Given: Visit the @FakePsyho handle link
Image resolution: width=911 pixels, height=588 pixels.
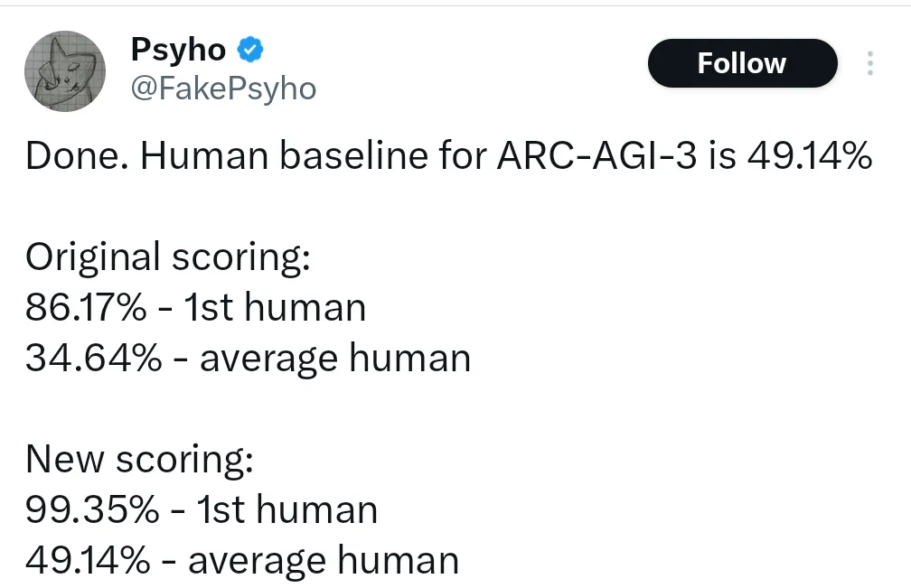Looking at the screenshot, I should click(224, 89).
